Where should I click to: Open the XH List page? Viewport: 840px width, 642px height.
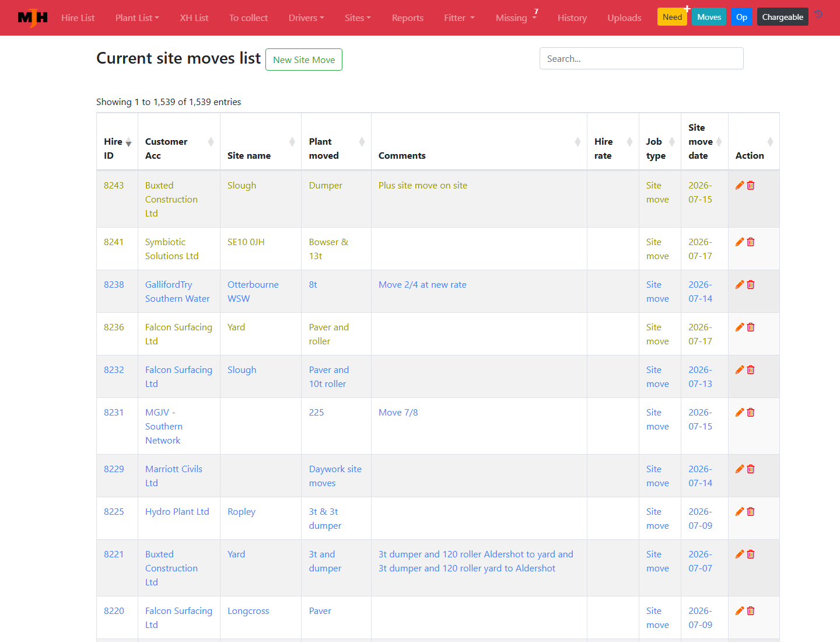194,18
